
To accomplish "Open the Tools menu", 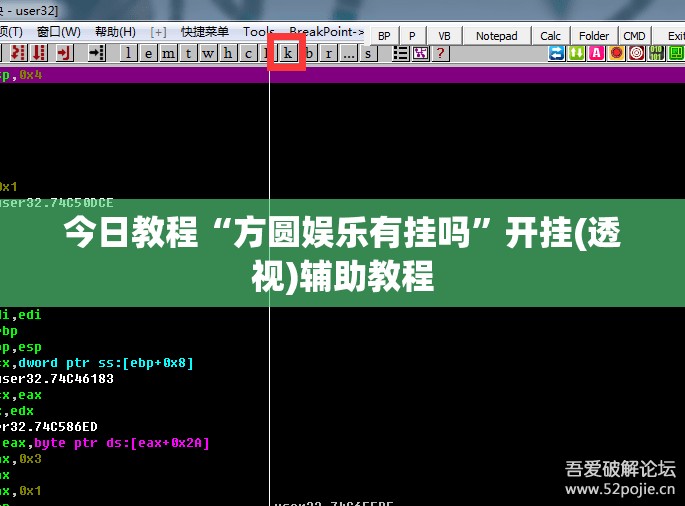I will (259, 32).
